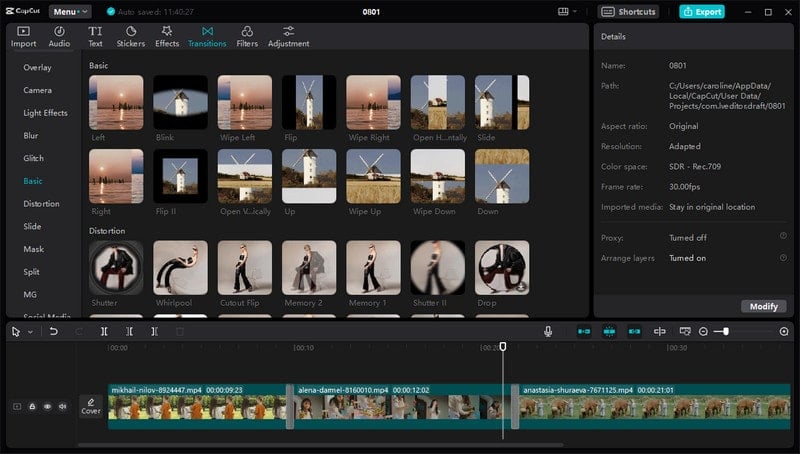Toggle auto snapping in timeline
The width and height of the screenshot is (800, 454).
coord(609,332)
